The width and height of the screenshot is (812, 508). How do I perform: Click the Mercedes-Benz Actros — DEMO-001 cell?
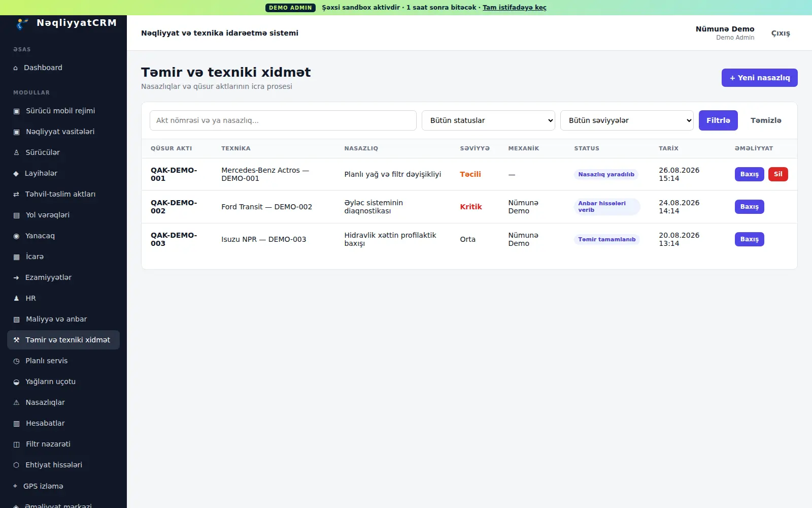click(265, 174)
